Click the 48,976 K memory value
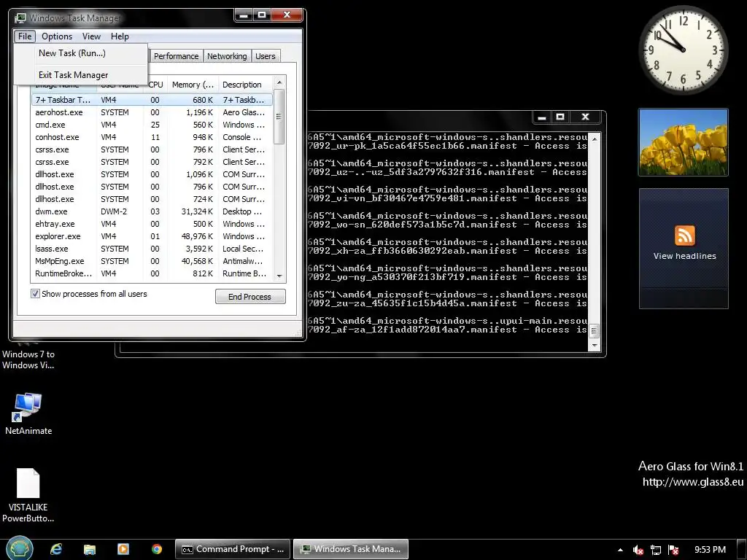747x560 pixels. 197,236
